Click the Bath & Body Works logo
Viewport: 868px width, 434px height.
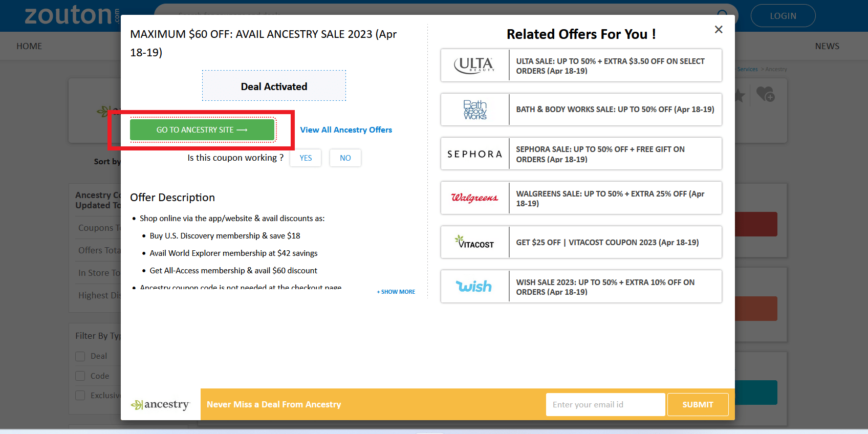(x=474, y=110)
